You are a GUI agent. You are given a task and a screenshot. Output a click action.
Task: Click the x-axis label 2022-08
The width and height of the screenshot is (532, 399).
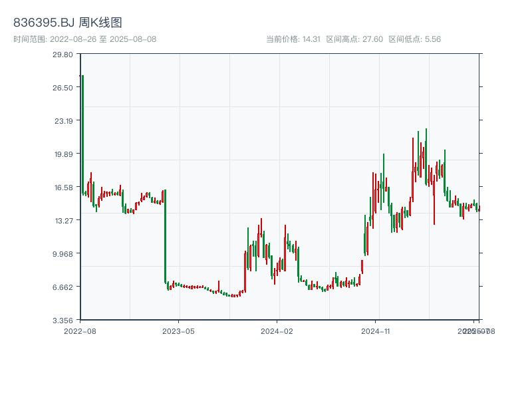80,331
